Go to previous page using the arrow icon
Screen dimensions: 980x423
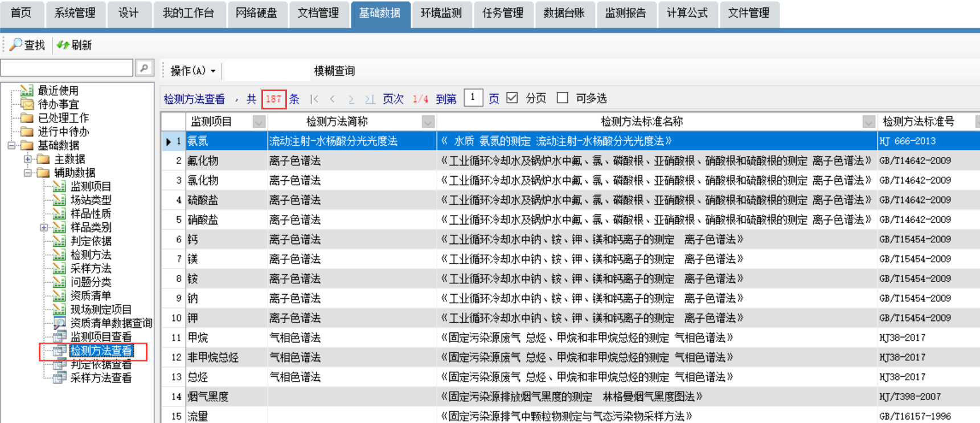(333, 99)
